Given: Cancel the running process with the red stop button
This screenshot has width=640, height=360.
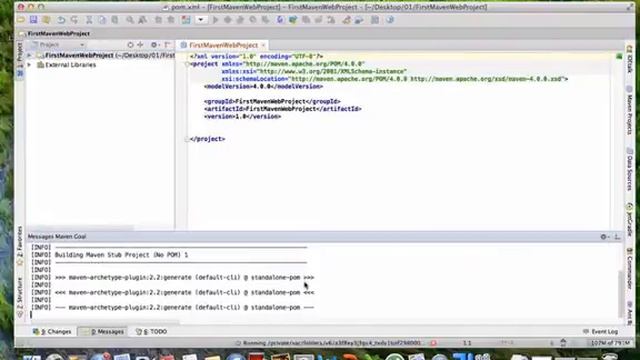Looking at the screenshot, I should tap(433, 343).
